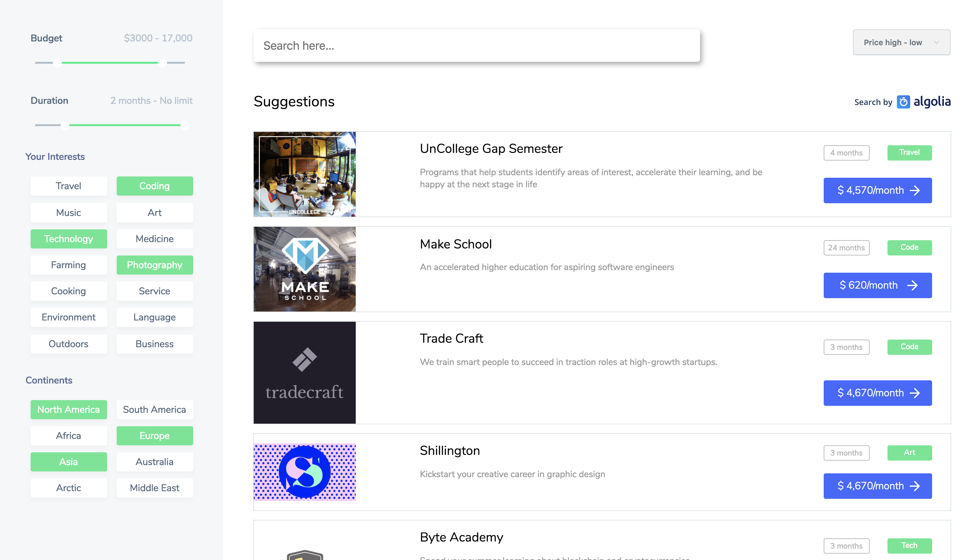Image resolution: width=978 pixels, height=560 pixels.
Task: Click the Make School logo thumbnail
Action: 304,269
